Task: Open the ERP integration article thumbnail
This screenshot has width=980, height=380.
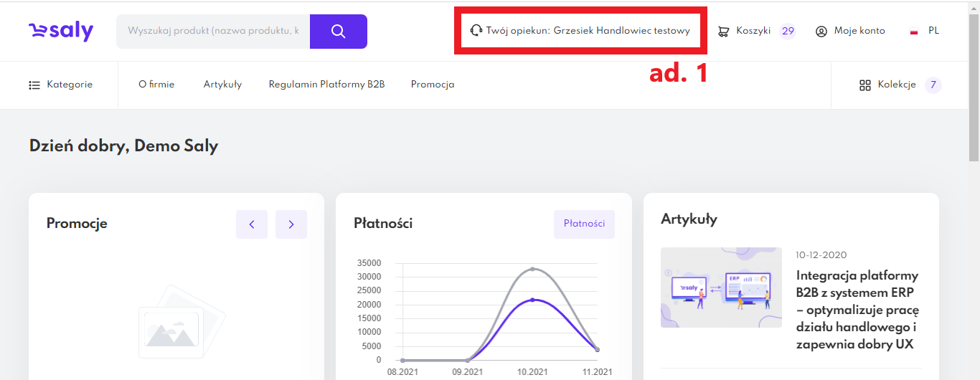Action: (x=721, y=288)
